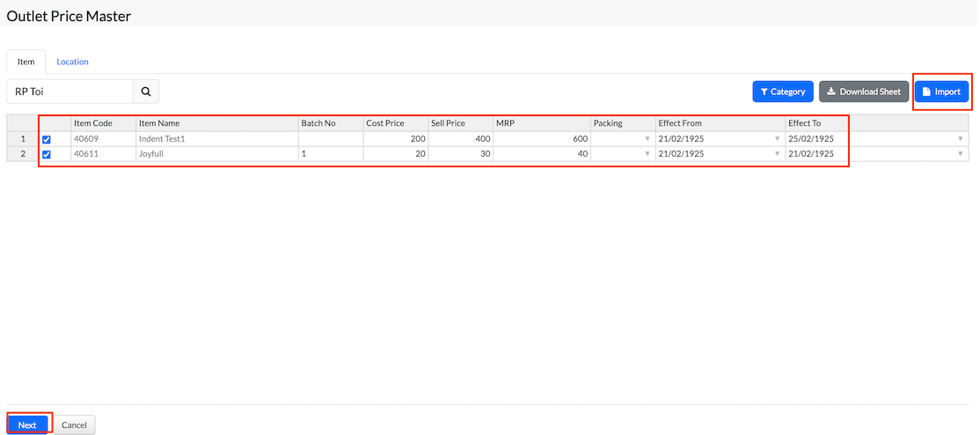Click the search field containing RP Toi

70,92
